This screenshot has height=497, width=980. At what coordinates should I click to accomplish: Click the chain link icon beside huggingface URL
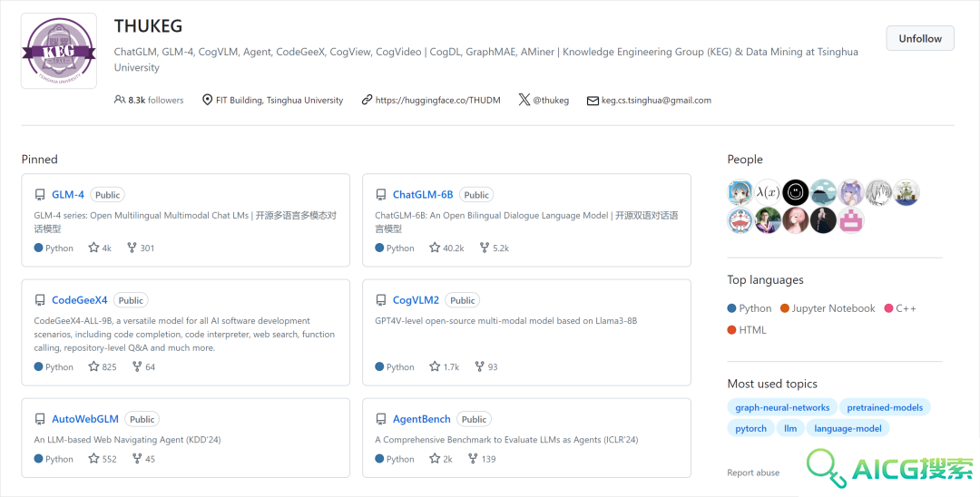click(367, 100)
